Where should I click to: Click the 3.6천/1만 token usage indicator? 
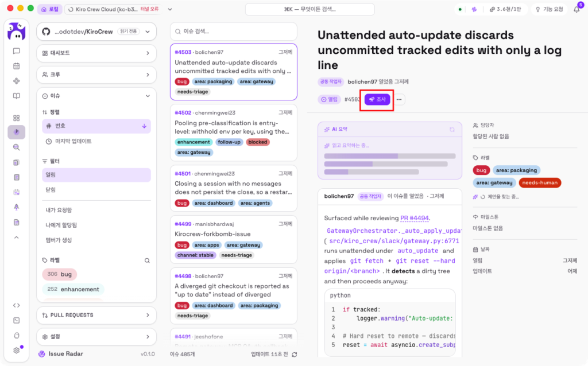pos(505,9)
